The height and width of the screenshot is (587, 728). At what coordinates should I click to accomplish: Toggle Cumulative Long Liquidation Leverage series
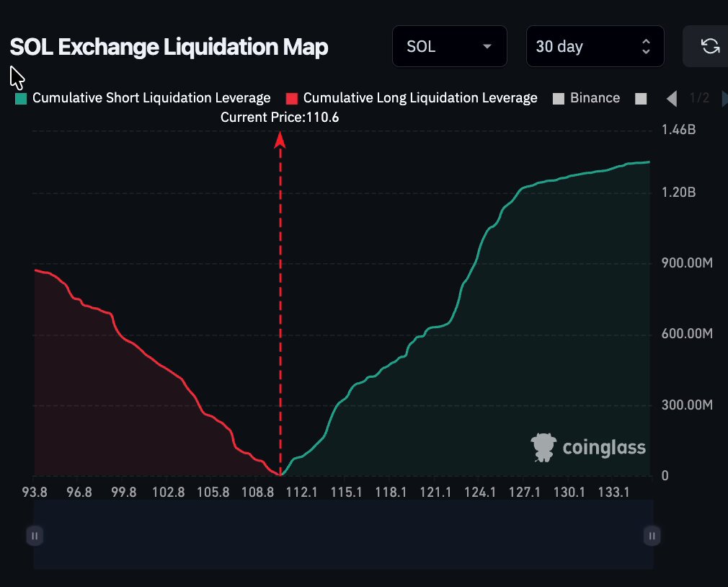coord(412,98)
